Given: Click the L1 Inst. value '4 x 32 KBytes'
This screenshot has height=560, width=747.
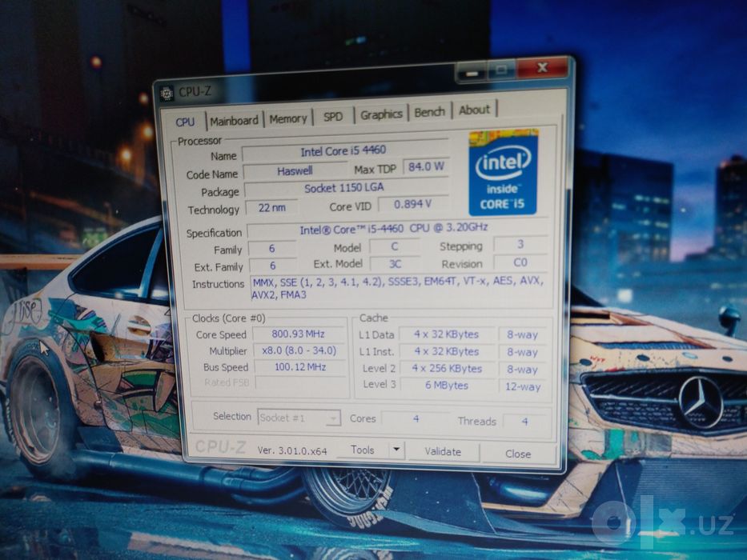Looking at the screenshot, I should (447, 351).
